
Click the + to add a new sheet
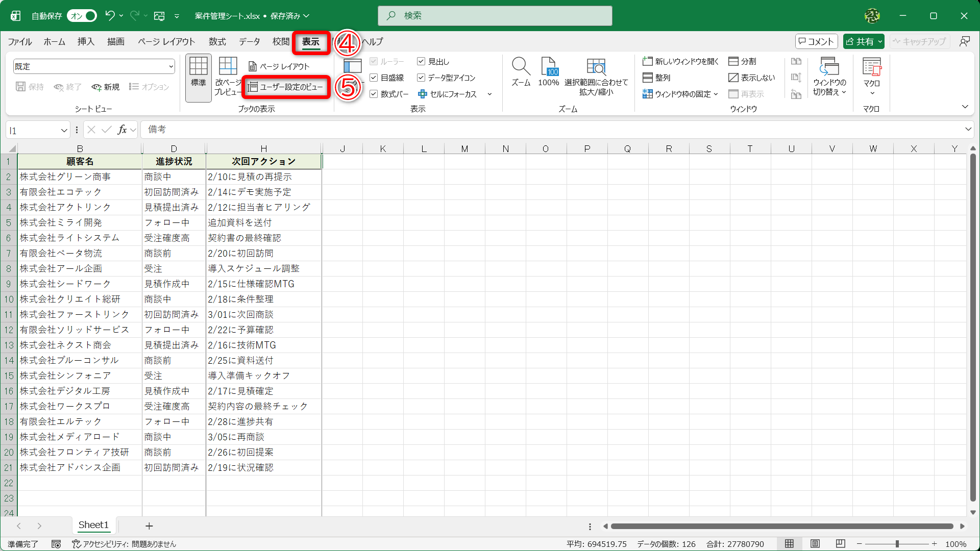click(149, 525)
